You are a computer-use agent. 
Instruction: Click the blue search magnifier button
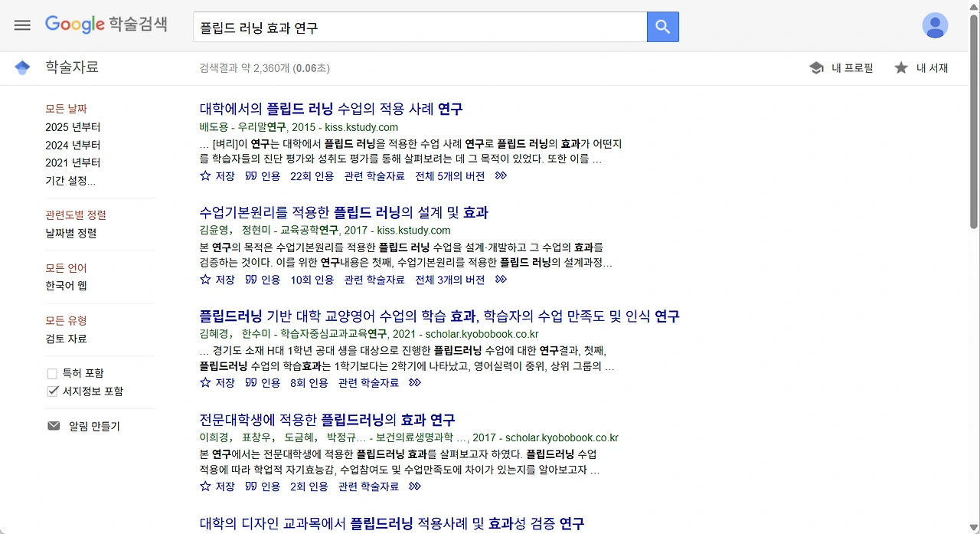coord(663,28)
